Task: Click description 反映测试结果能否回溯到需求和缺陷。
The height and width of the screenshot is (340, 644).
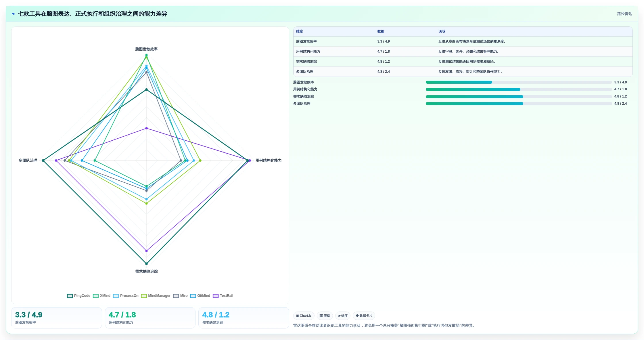Action: click(467, 62)
